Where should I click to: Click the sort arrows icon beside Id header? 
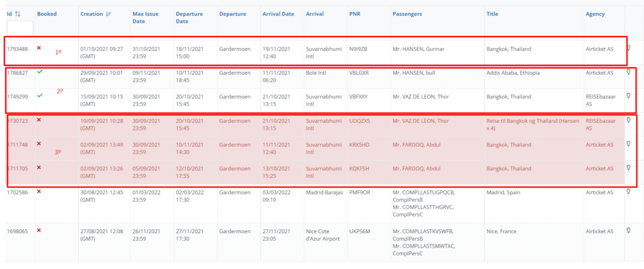click(18, 13)
